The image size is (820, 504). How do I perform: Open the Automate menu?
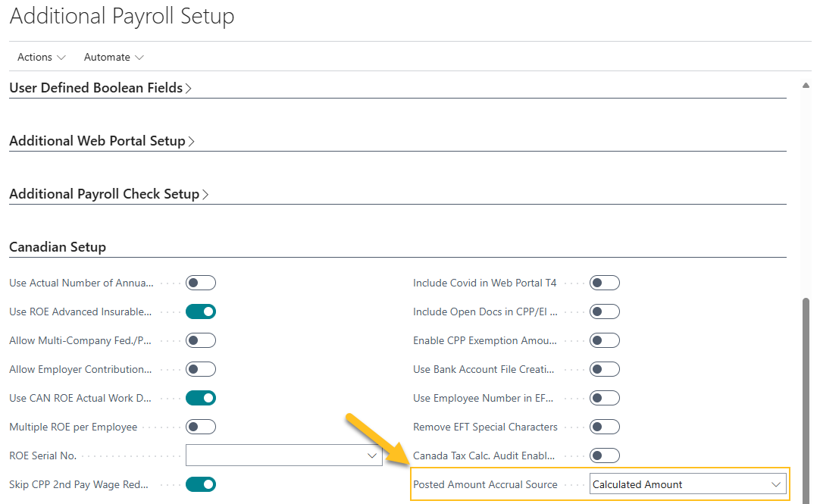[x=113, y=57]
